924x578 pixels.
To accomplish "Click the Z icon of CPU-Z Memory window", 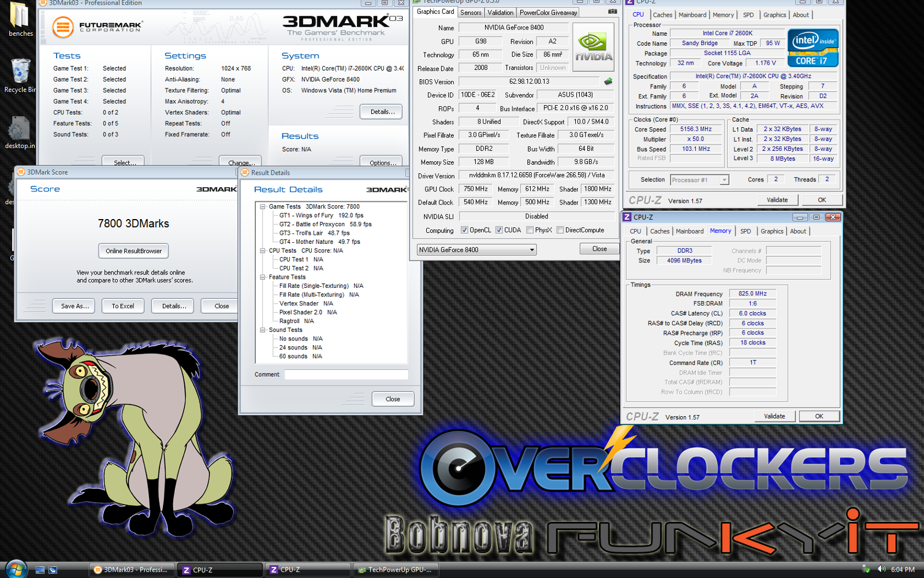I will click(x=627, y=217).
